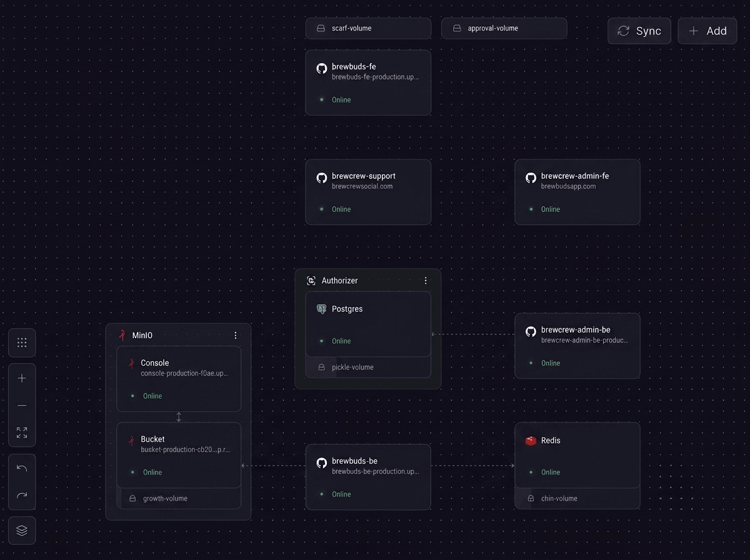Screen dimensions: 750x560
Task: Select the Bucket service title
Action: (152, 439)
